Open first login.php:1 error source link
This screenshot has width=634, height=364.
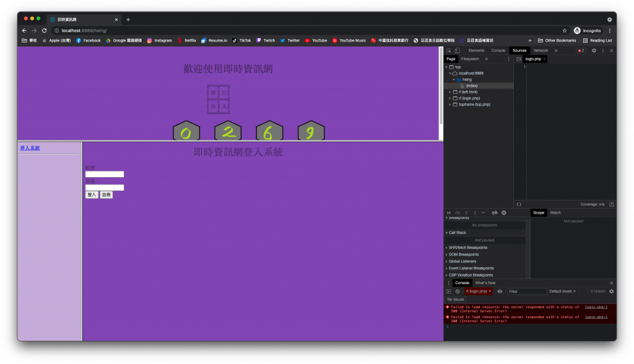pos(596,308)
